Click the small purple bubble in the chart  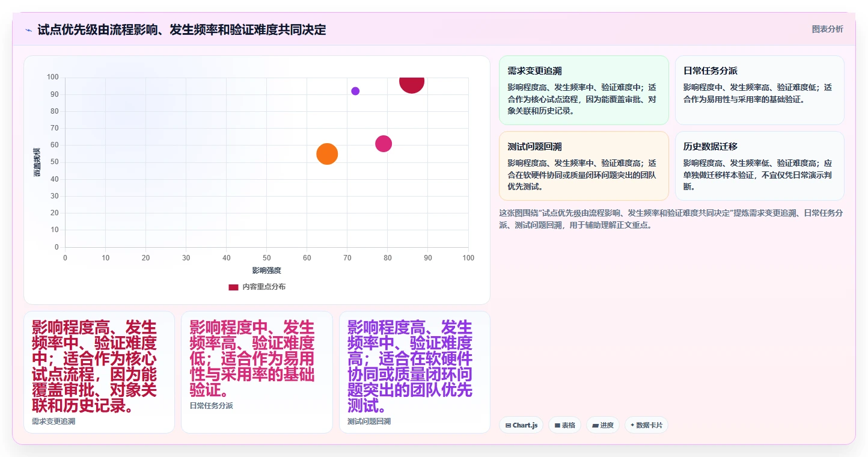tap(355, 91)
